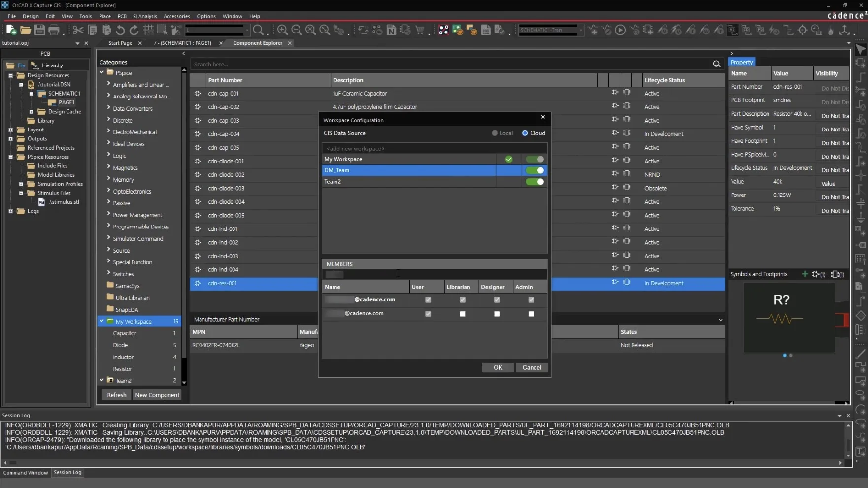Click the New document toolbar icon

click(x=11, y=30)
